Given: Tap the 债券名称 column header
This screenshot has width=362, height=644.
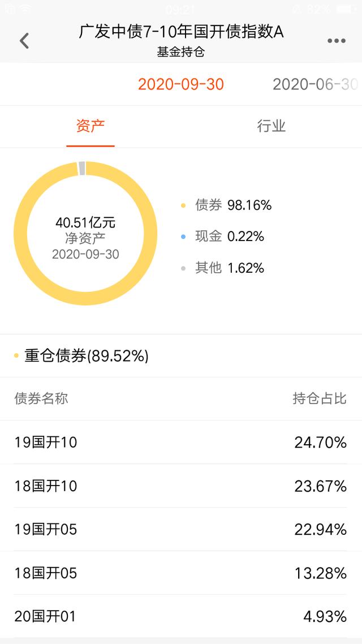Looking at the screenshot, I should (41, 398).
